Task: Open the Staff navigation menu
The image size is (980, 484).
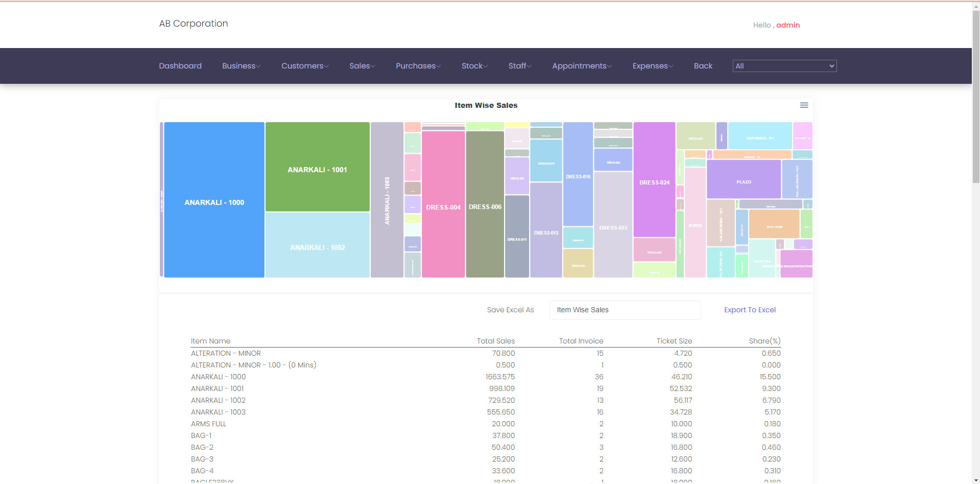Action: (x=520, y=66)
